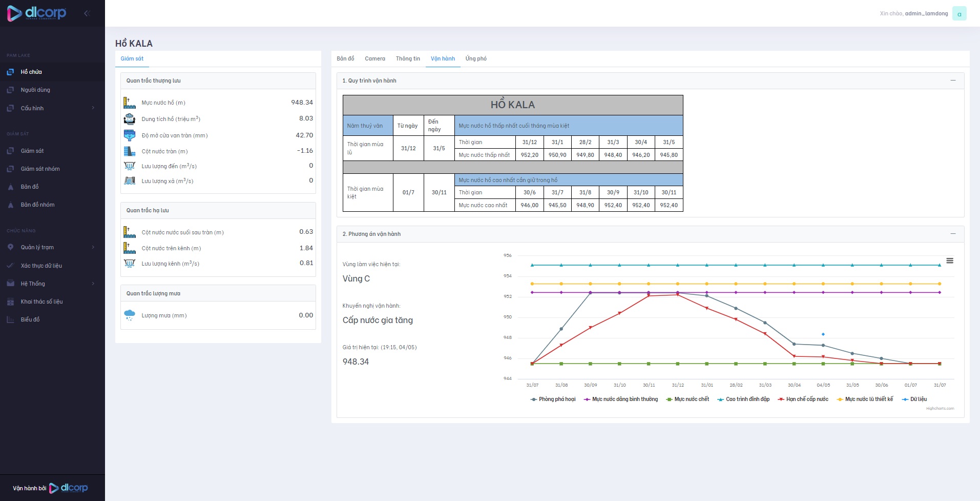Screen dimensions: 980x501
Task: Open the Ứng phó tab
Action: click(x=476, y=59)
